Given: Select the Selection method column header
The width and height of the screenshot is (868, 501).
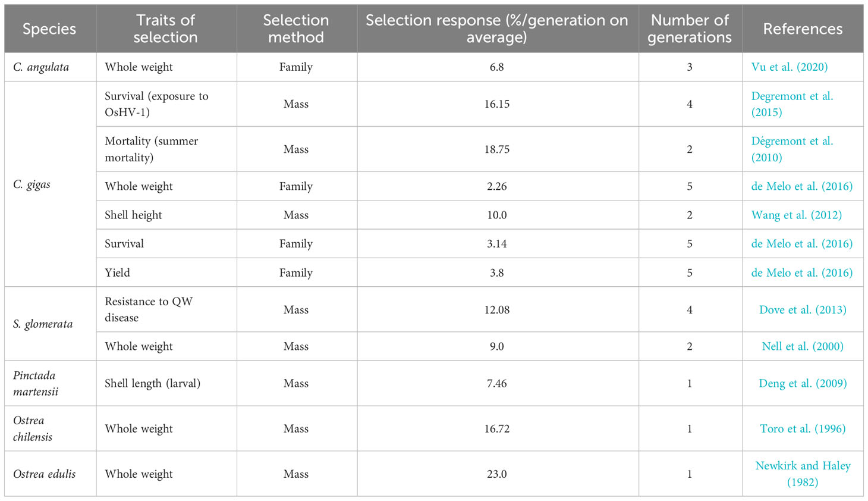Looking at the screenshot, I should click(296, 29).
